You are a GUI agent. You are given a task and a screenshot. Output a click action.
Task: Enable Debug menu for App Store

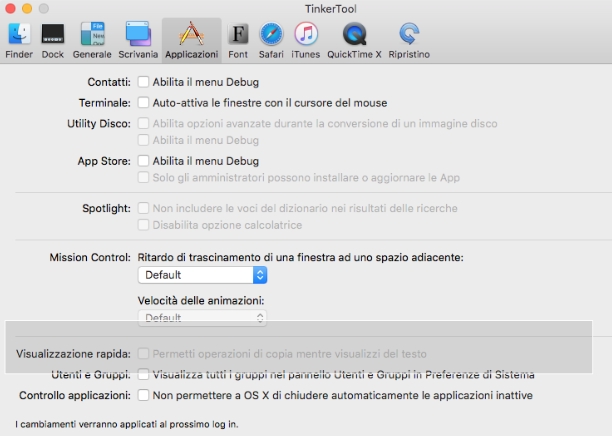(x=143, y=161)
